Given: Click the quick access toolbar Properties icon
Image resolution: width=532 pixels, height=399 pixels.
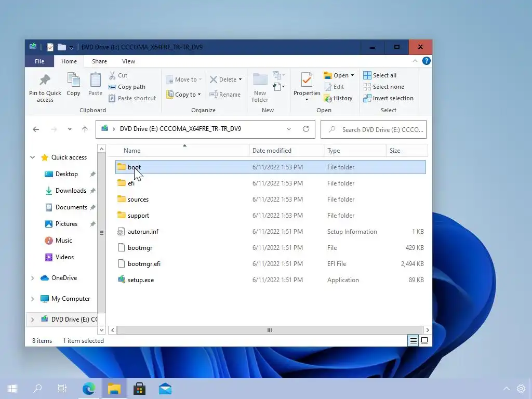Looking at the screenshot, I should pyautogui.click(x=50, y=47).
